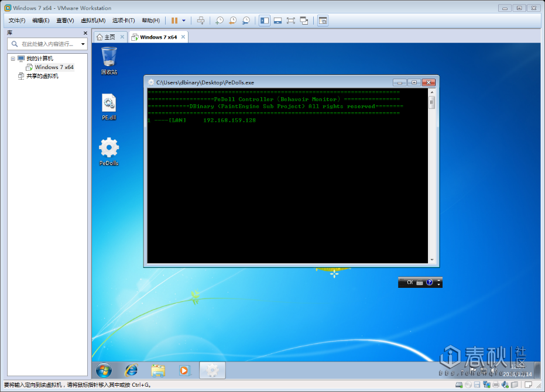Revert to the previous snapshot

click(232, 20)
